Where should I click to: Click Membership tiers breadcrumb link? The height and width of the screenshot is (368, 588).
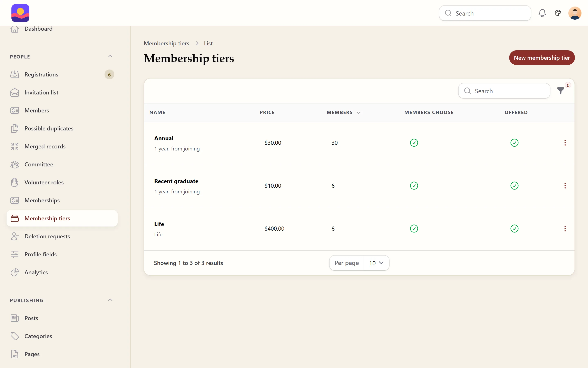coord(166,44)
